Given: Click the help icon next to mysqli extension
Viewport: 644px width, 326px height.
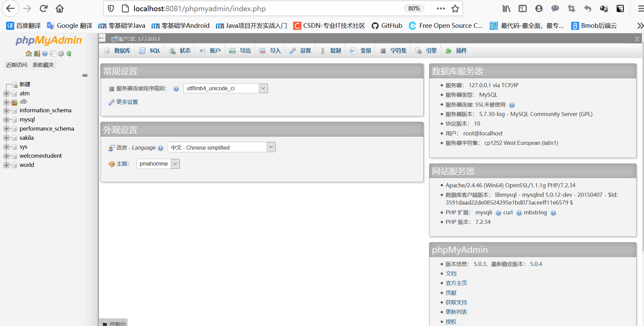Looking at the screenshot, I should tap(498, 213).
